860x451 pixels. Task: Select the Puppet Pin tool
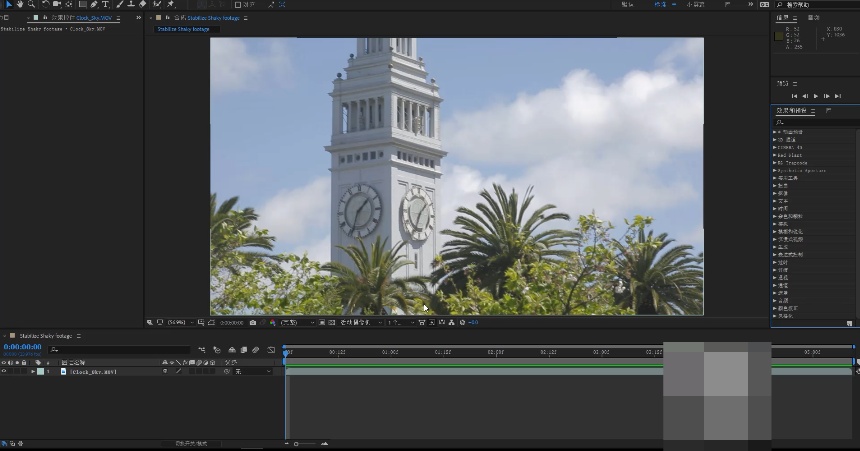171,4
